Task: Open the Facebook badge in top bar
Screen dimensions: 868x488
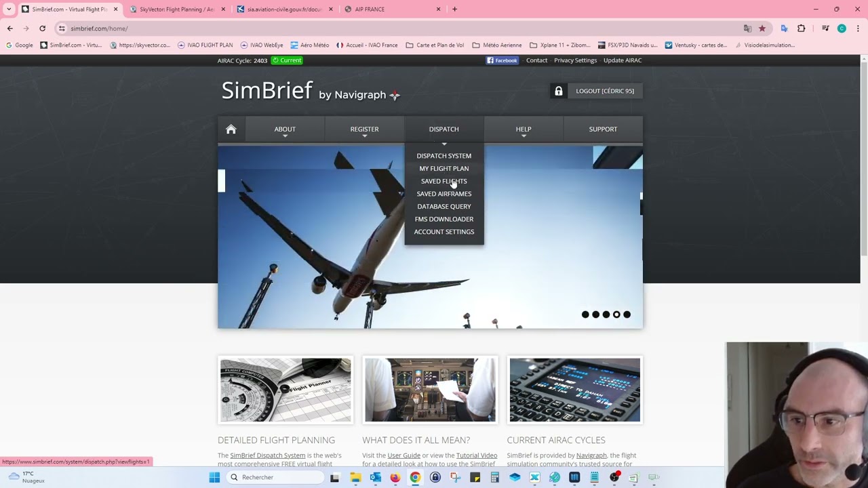Action: [502, 60]
